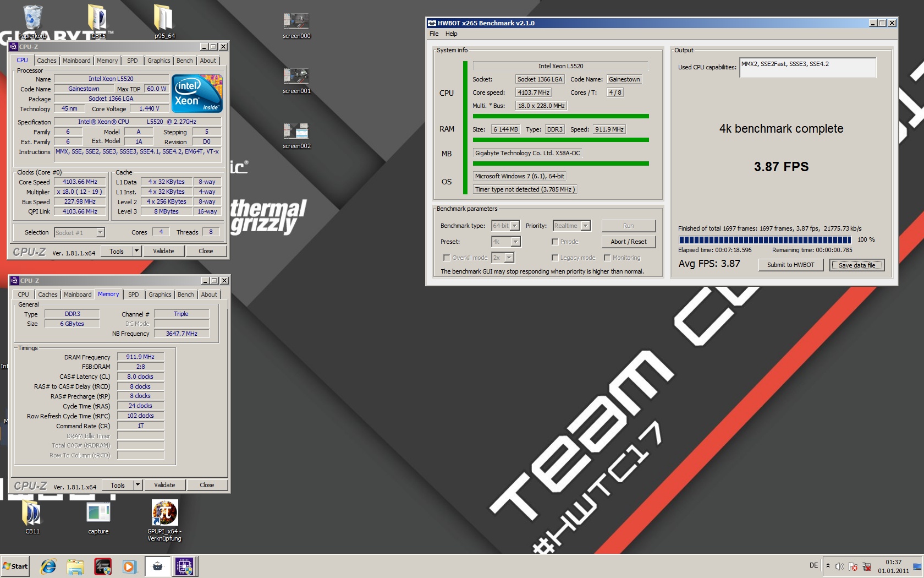Image resolution: width=924 pixels, height=578 pixels.
Task: Click the DE language indicator
Action: [813, 565]
